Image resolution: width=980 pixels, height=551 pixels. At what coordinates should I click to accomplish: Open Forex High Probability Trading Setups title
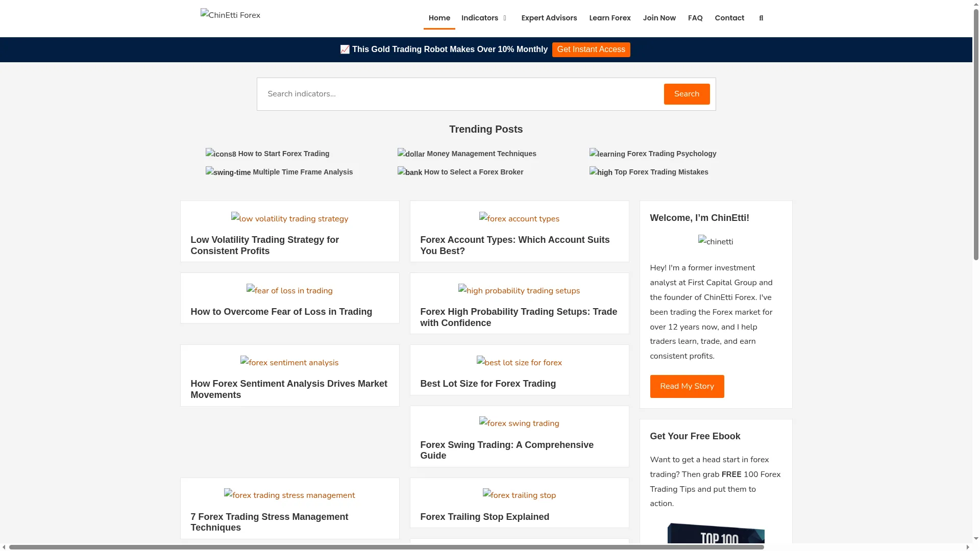tap(519, 317)
